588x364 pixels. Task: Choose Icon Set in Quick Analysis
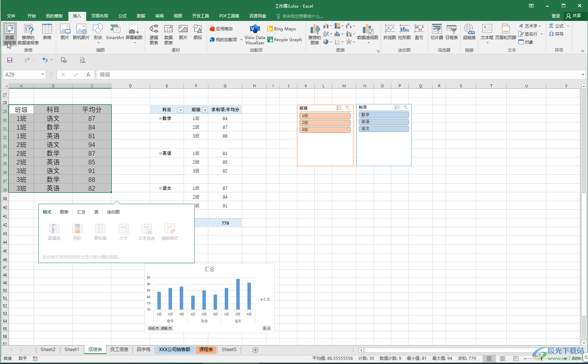(x=101, y=232)
